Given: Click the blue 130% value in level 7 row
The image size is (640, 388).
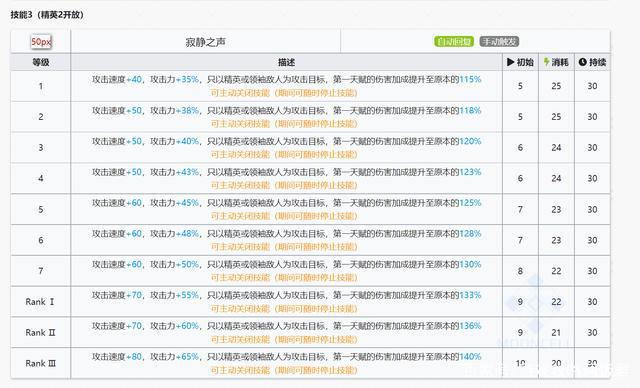Looking at the screenshot, I should tap(470, 264).
